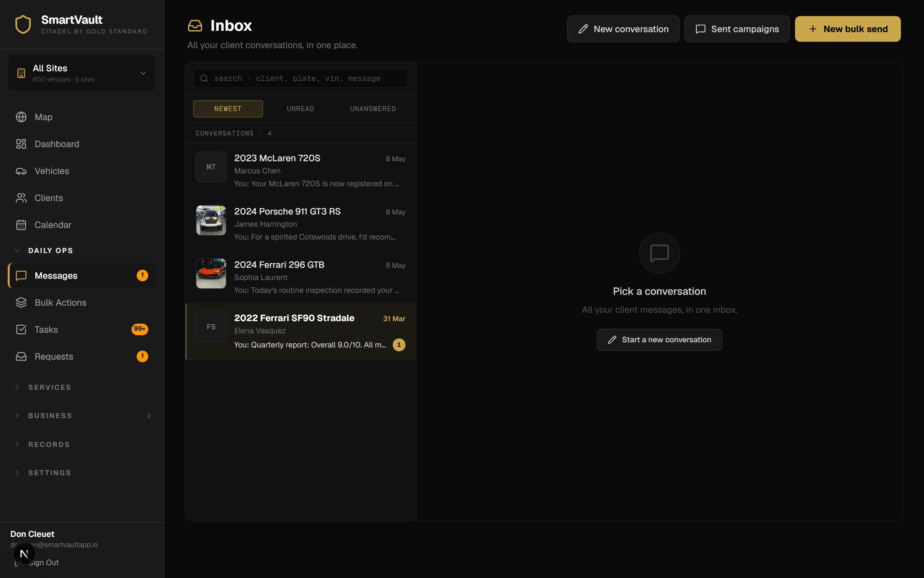
Task: Open the All Sites dropdown chevron
Action: [x=143, y=73]
